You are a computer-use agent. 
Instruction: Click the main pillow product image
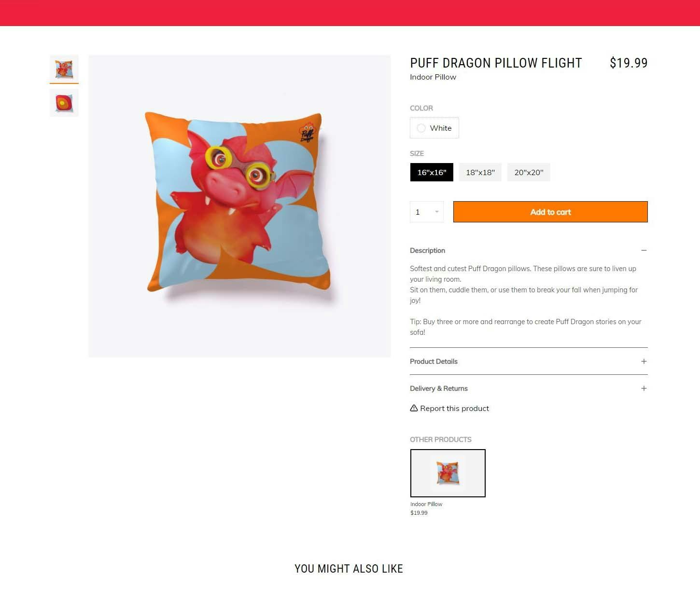coord(239,206)
